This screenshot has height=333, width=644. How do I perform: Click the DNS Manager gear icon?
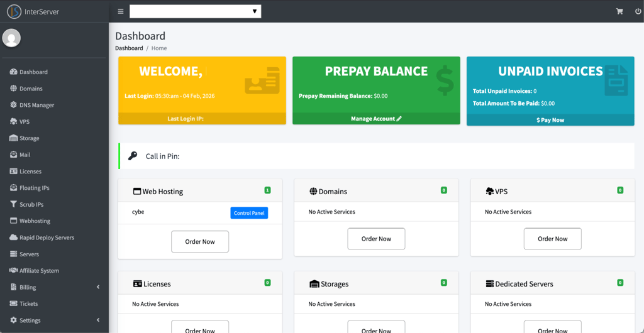pyautogui.click(x=13, y=105)
